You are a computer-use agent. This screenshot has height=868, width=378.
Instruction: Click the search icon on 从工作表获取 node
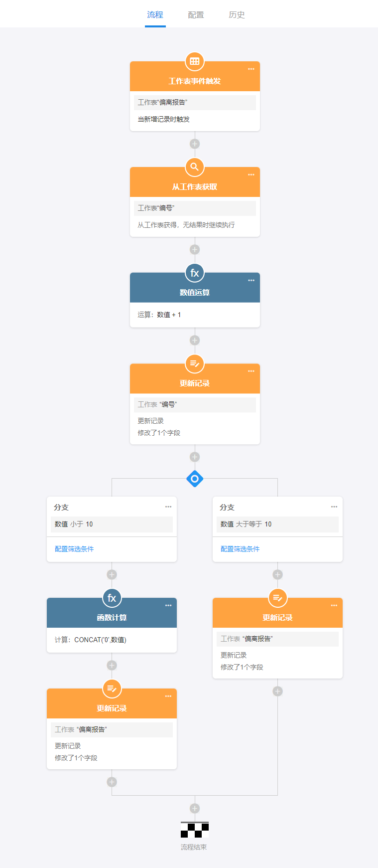195,167
